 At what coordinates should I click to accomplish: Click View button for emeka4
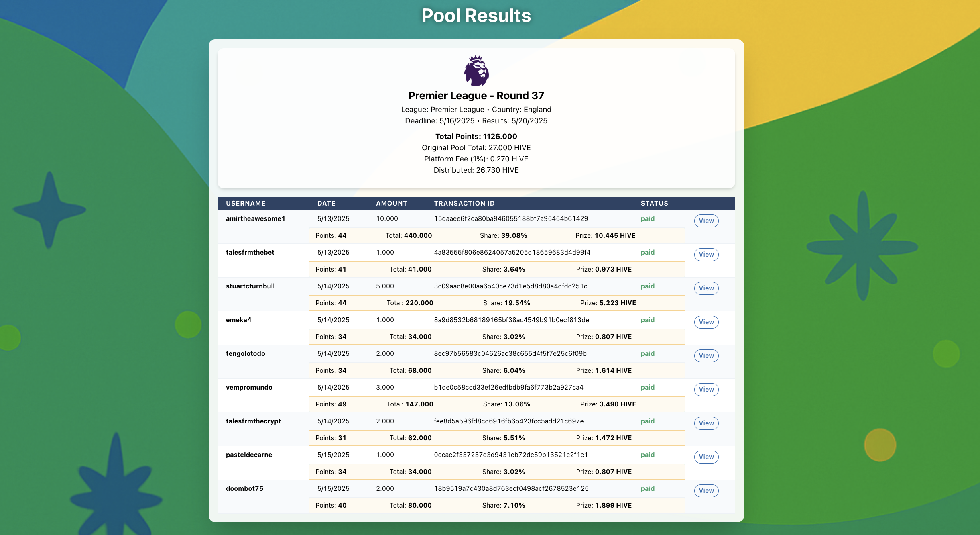(x=706, y=322)
